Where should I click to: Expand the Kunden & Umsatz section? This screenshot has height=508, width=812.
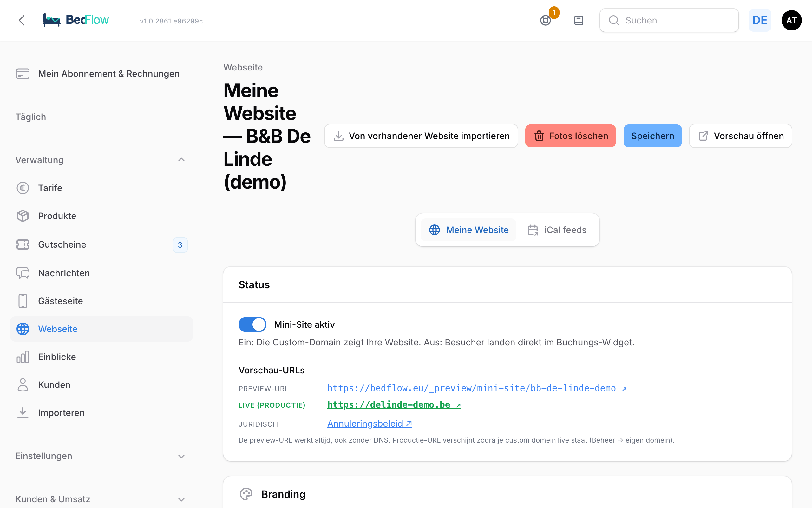[181, 499]
